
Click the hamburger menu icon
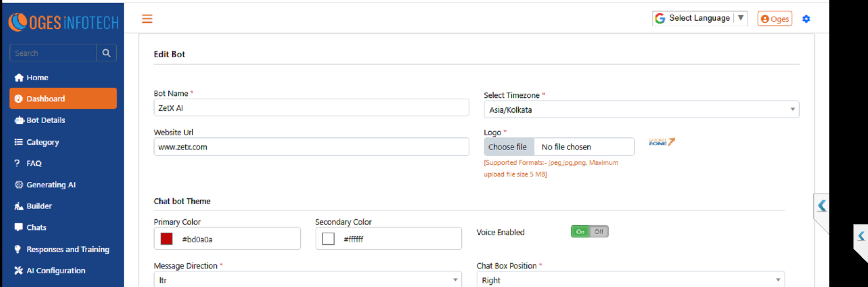pyautogui.click(x=147, y=19)
